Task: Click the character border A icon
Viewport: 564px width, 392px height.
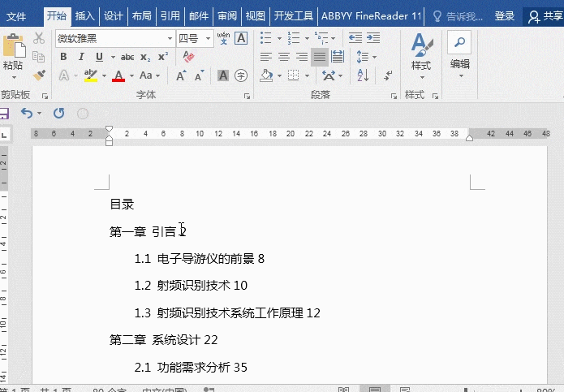Action: coord(241,38)
